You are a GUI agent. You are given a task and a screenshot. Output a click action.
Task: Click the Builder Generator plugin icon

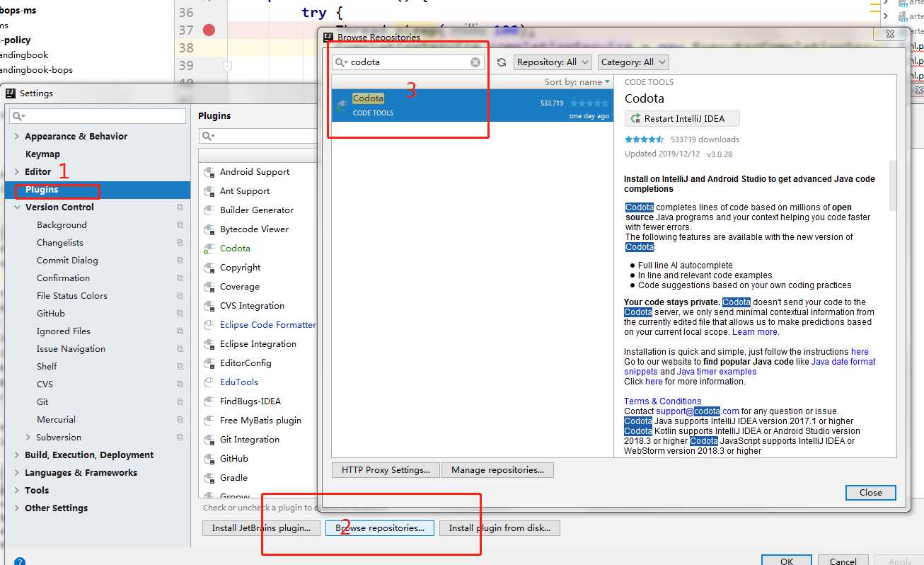click(209, 210)
